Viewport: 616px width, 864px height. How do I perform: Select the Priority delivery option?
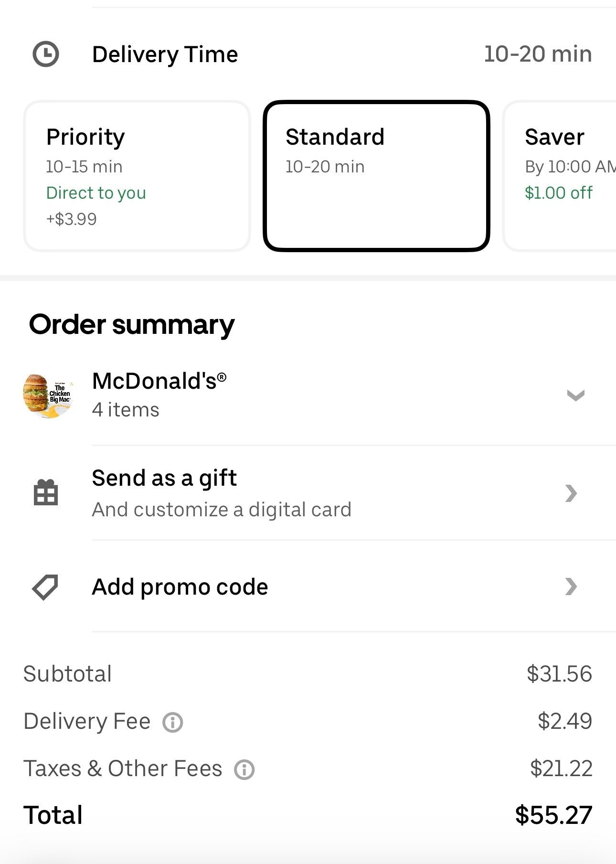[x=137, y=176]
